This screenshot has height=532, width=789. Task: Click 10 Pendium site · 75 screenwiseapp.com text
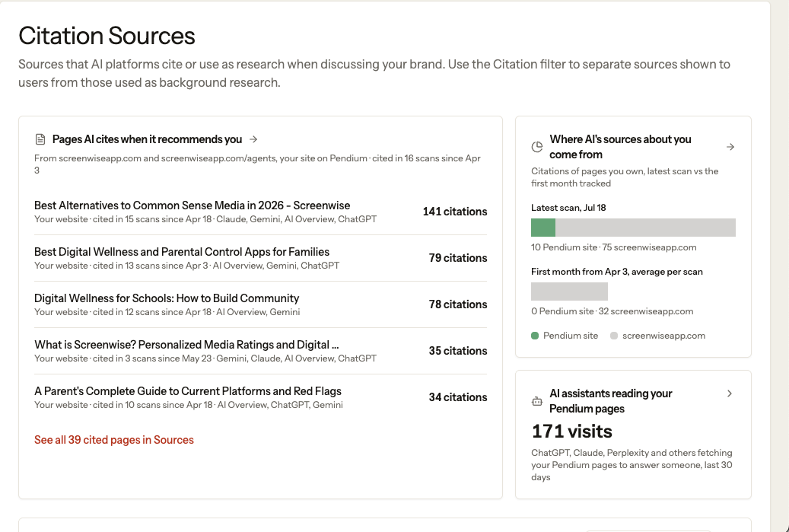pos(614,247)
